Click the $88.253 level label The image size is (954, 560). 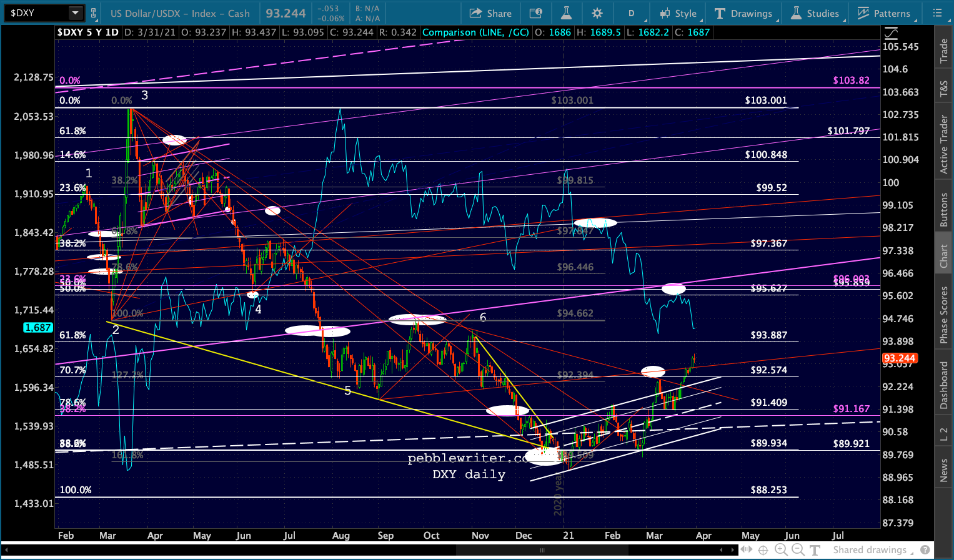tap(769, 490)
